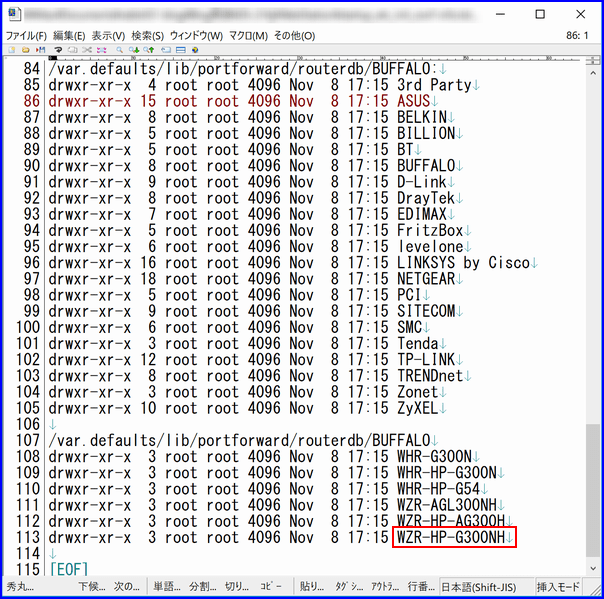Click the 次の... function key button
Image resolution: width=604 pixels, height=599 pixels.
127,587
